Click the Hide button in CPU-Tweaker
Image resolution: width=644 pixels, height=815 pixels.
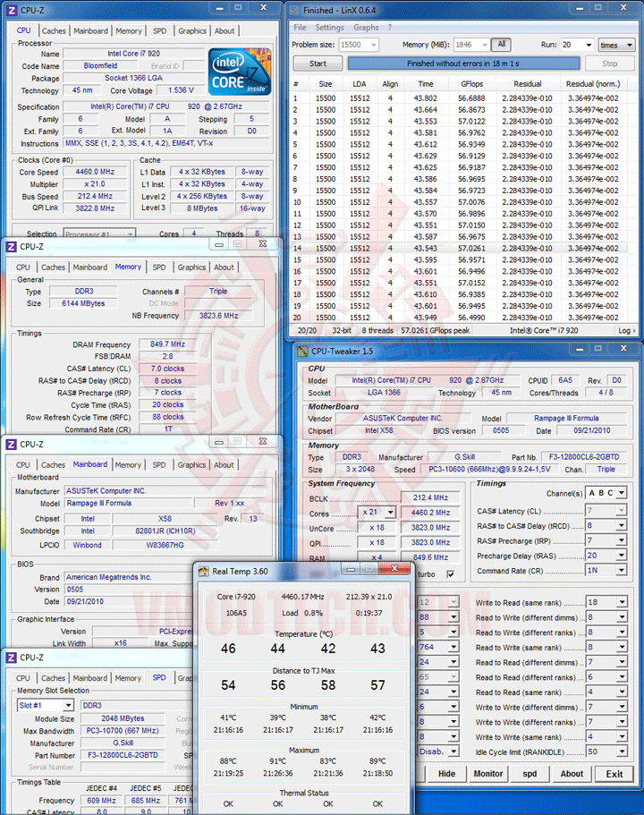[x=446, y=774]
